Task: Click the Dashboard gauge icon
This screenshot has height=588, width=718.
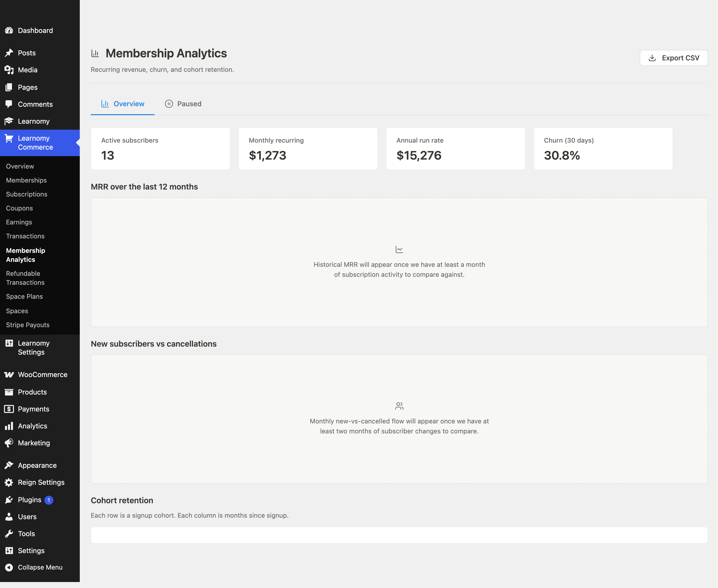Action: 9,30
